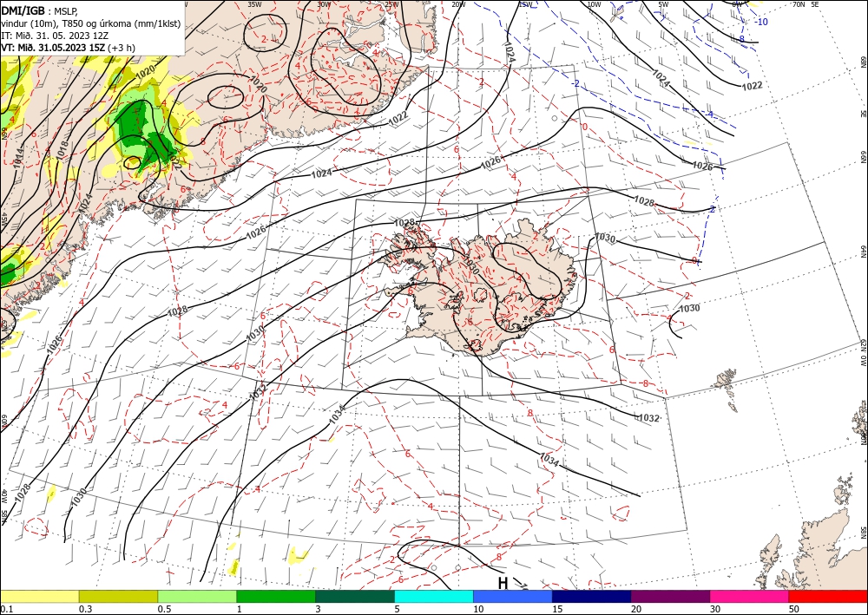Click the "25W" longitude label
Viewport: 868px width, 615px height.
tap(391, 3)
